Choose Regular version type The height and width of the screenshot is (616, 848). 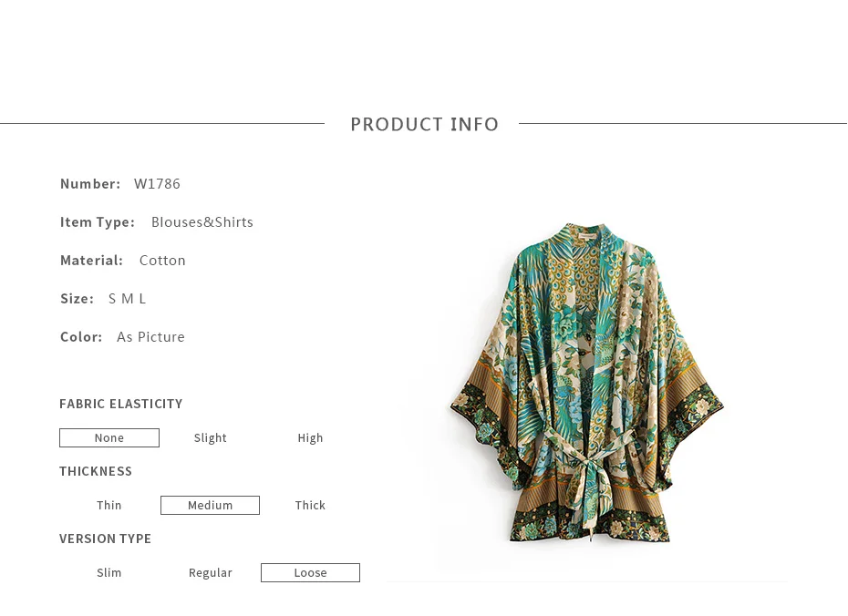pyautogui.click(x=211, y=573)
